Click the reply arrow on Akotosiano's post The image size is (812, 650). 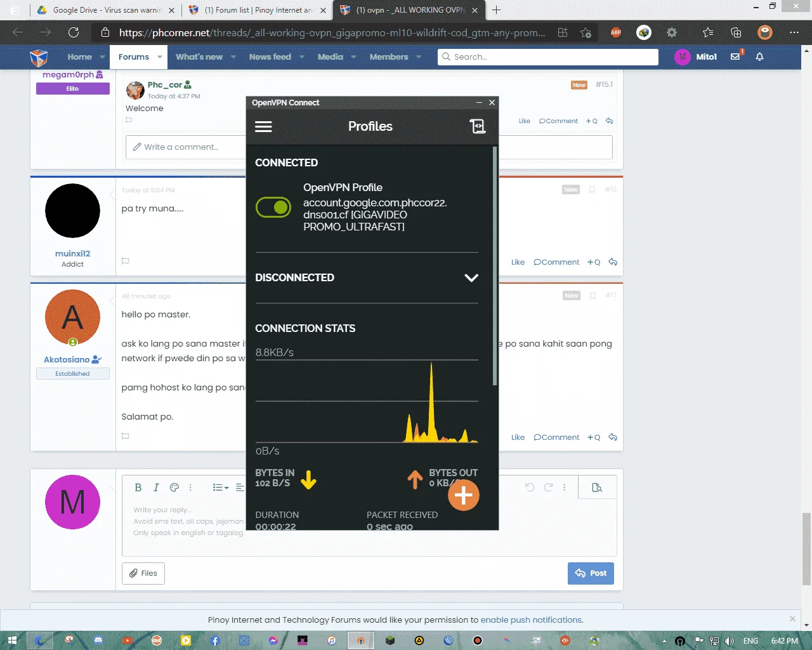click(613, 437)
